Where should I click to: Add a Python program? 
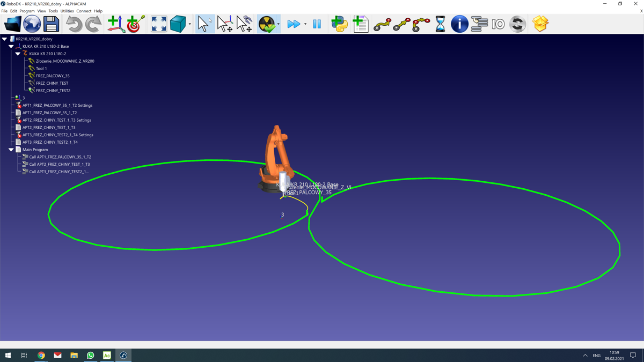[340, 24]
